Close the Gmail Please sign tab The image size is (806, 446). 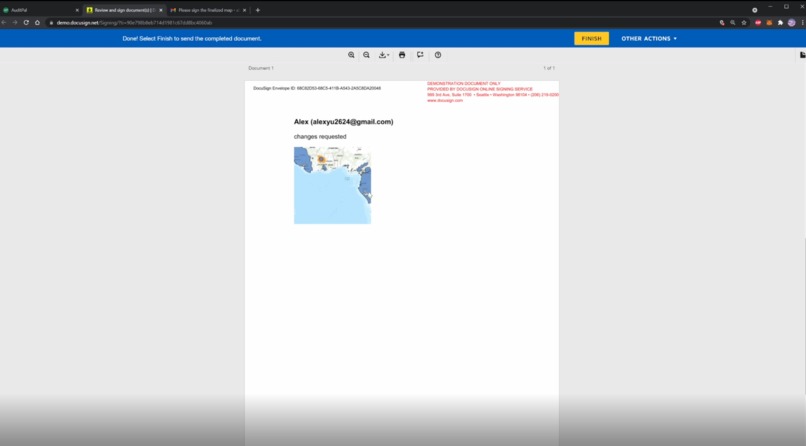[245, 10]
